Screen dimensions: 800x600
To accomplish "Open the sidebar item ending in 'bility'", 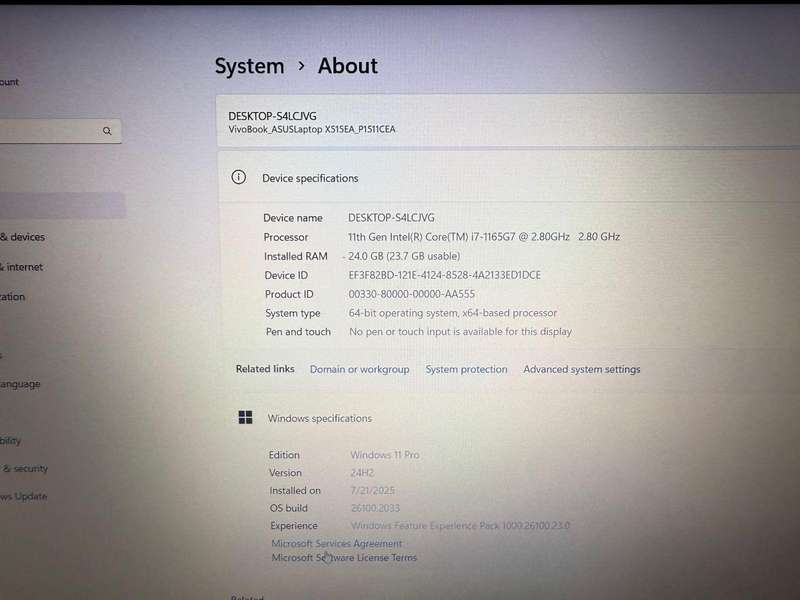I will coord(10,440).
